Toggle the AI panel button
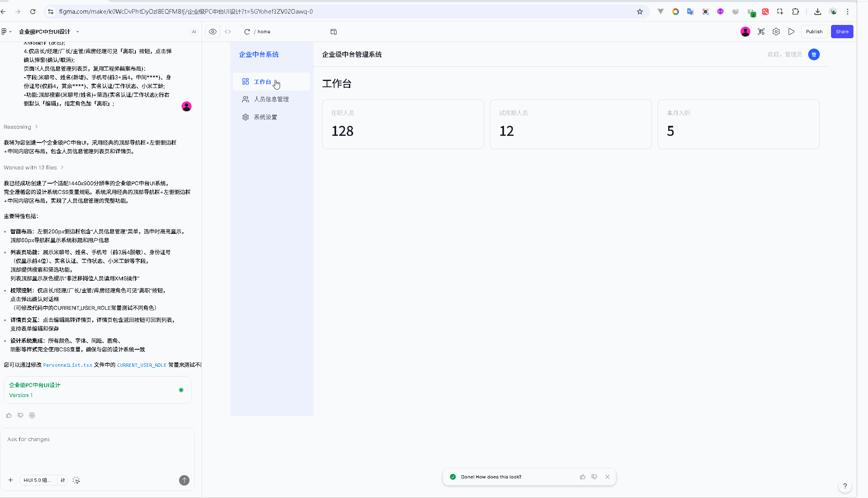The width and height of the screenshot is (868, 498). click(x=194, y=32)
